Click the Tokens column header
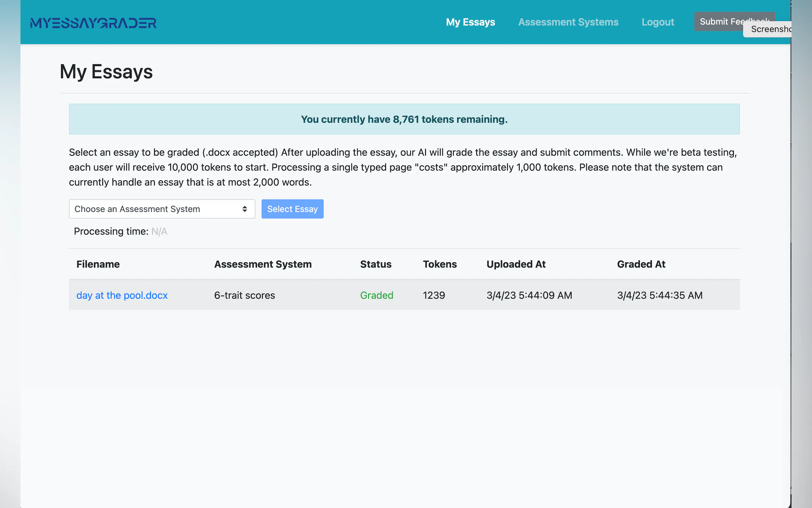Image resolution: width=812 pixels, height=508 pixels. 439,264
